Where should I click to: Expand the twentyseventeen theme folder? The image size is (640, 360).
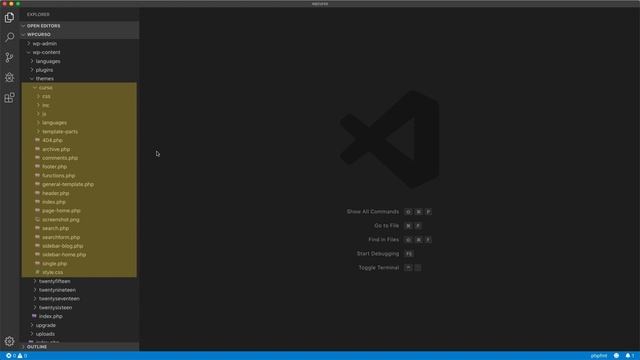[x=80, y=299]
